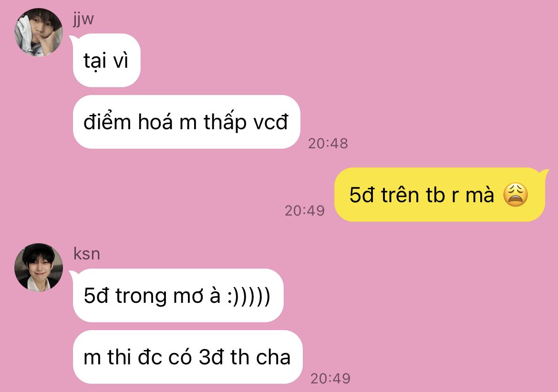
Task: Tap the yellow '5đ trên tb r mà' bubble
Action: pos(439,195)
